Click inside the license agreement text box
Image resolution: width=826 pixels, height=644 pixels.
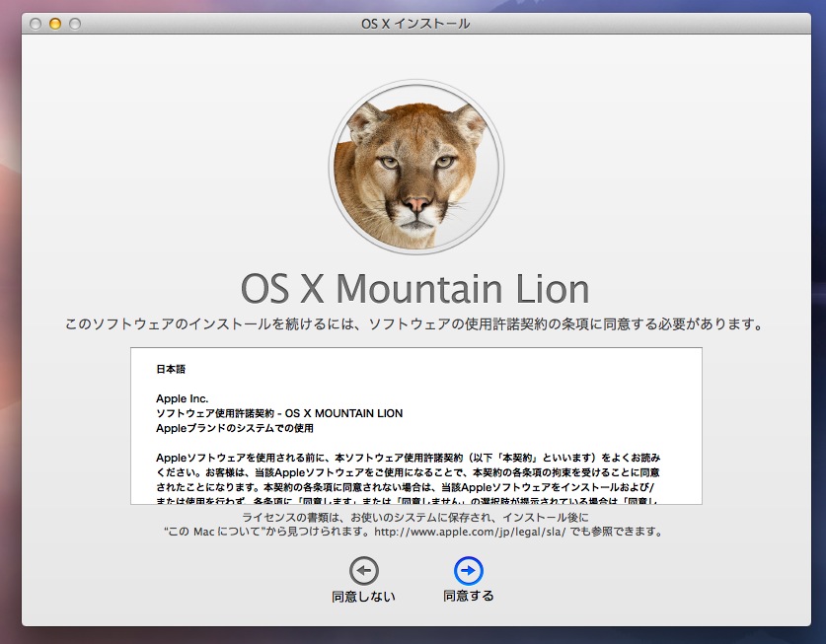416,425
